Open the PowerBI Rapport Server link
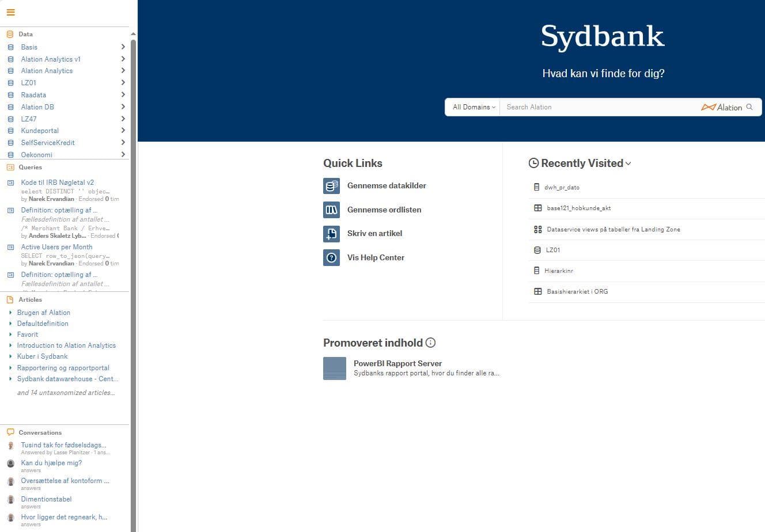765x532 pixels. [x=397, y=364]
